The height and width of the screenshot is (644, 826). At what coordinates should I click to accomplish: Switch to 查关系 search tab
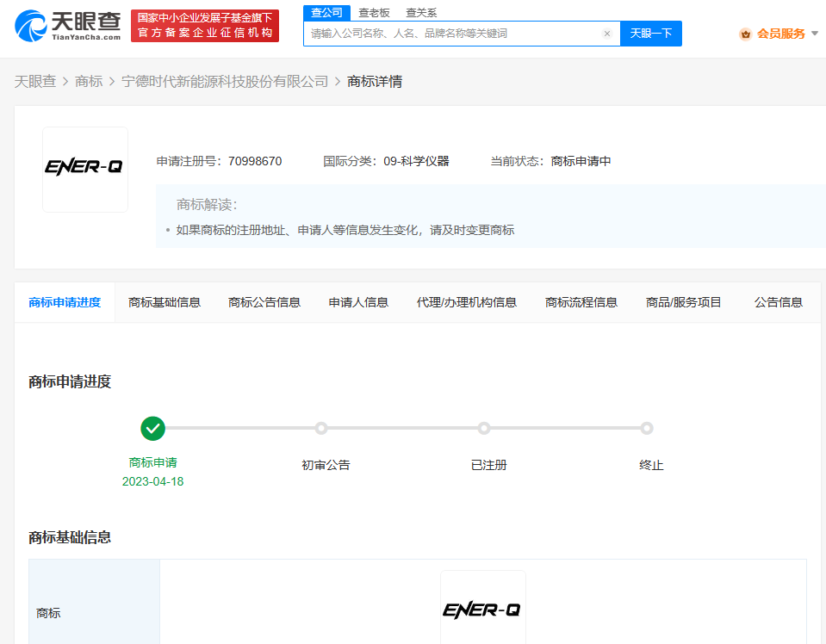(421, 12)
